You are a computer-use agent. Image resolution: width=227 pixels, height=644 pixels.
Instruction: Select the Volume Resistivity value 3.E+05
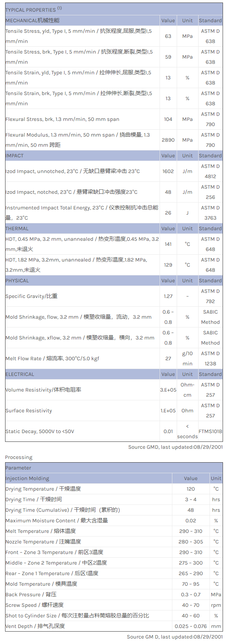(x=168, y=390)
